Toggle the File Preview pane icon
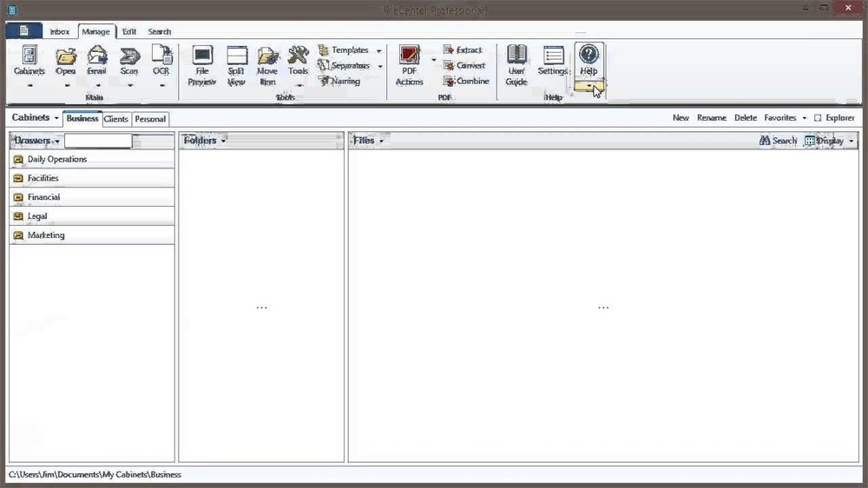 point(202,56)
